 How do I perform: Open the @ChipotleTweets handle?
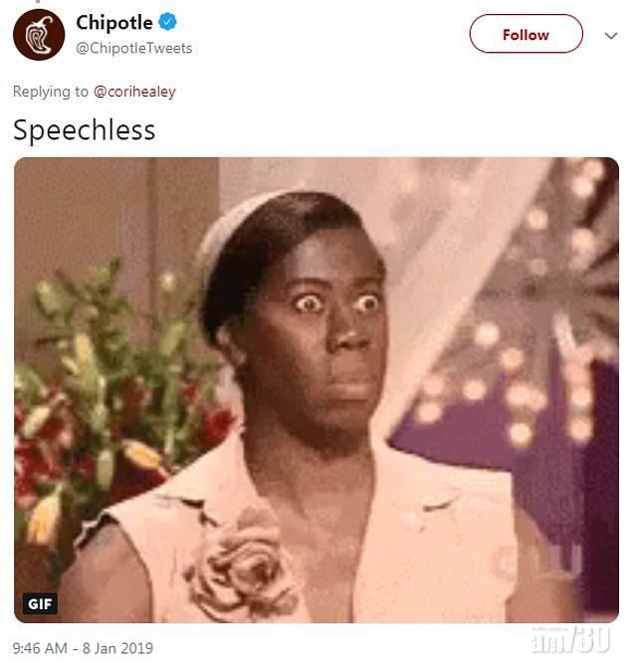tap(134, 48)
